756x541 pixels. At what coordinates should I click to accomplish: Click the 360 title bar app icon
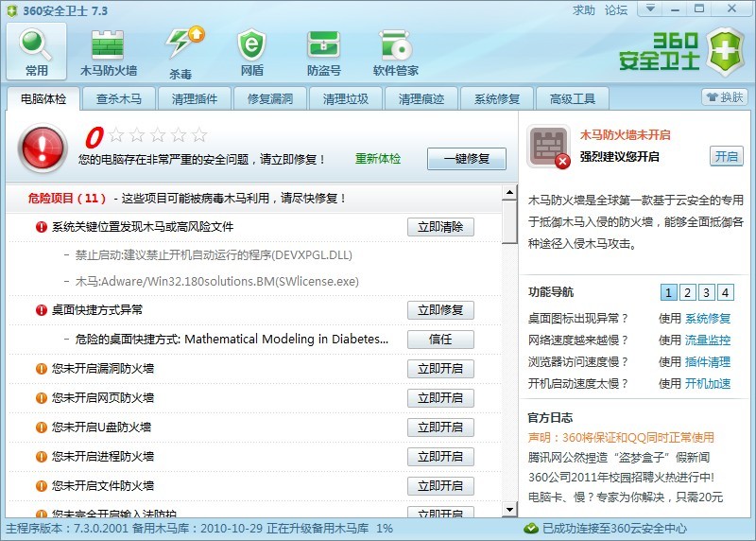click(12, 10)
